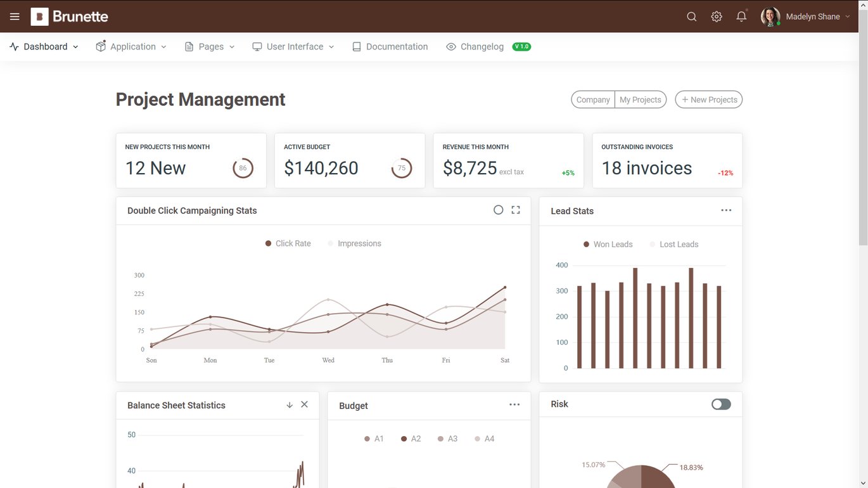Close the Balance Sheet Statistics card

click(304, 404)
